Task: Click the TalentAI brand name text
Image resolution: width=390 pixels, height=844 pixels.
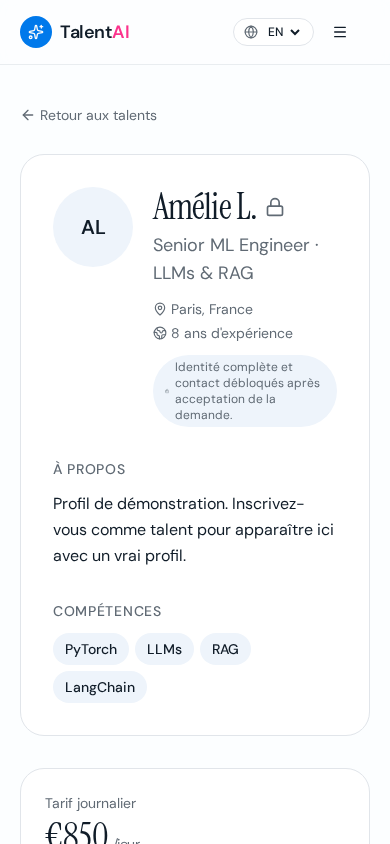Action: (95, 32)
